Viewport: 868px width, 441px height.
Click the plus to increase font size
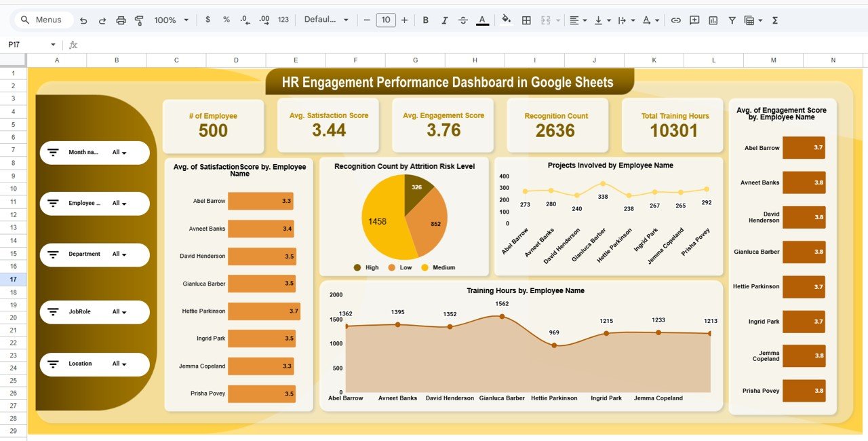[x=404, y=20]
